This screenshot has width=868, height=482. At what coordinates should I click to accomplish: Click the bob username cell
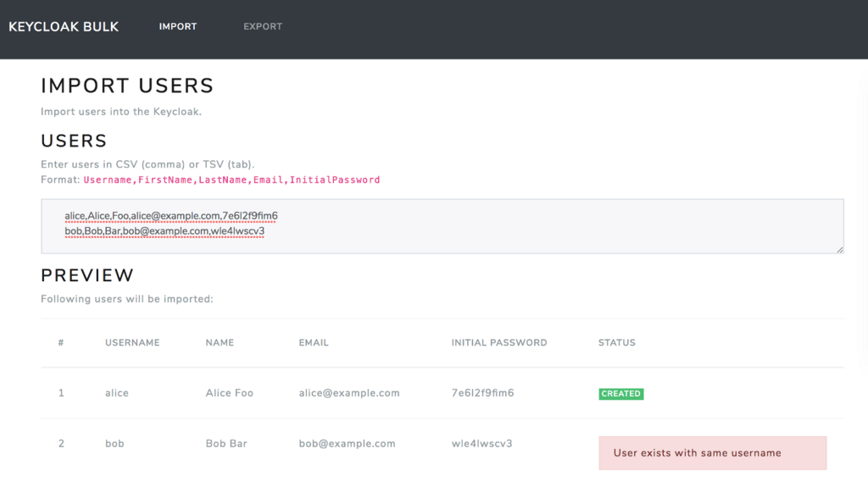pos(114,443)
